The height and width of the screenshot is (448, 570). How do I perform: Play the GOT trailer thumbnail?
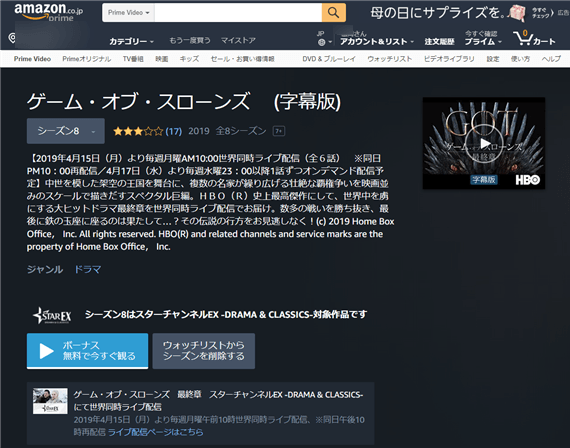click(x=484, y=143)
